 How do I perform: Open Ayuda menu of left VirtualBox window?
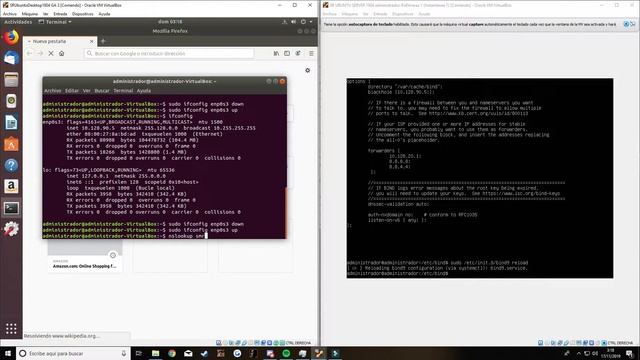tap(104, 14)
